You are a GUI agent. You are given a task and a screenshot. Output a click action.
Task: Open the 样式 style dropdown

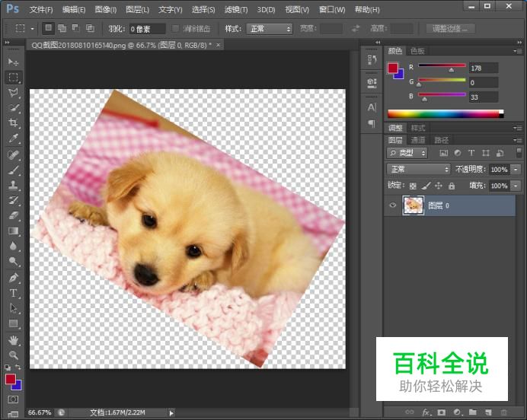coord(268,29)
